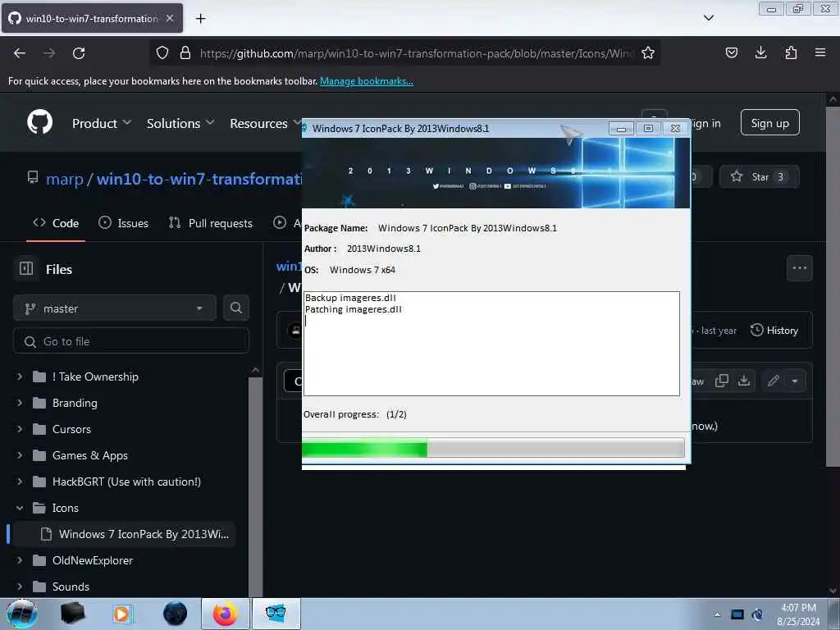Open a new browser tab with plus
840x630 pixels.
tap(200, 19)
